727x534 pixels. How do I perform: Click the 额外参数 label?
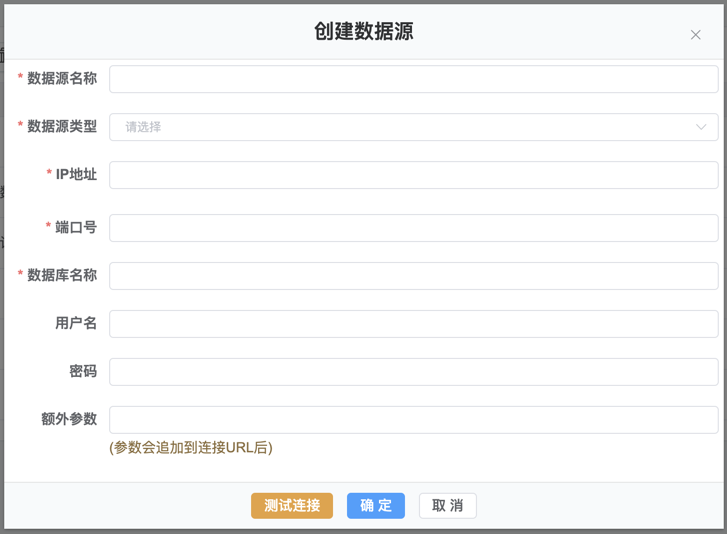69,420
